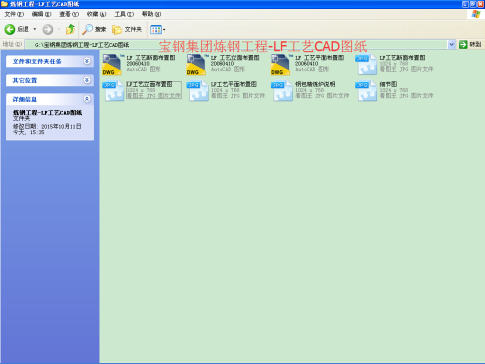Go up one folder level
The width and height of the screenshot is (485, 364).
pyautogui.click(x=70, y=29)
